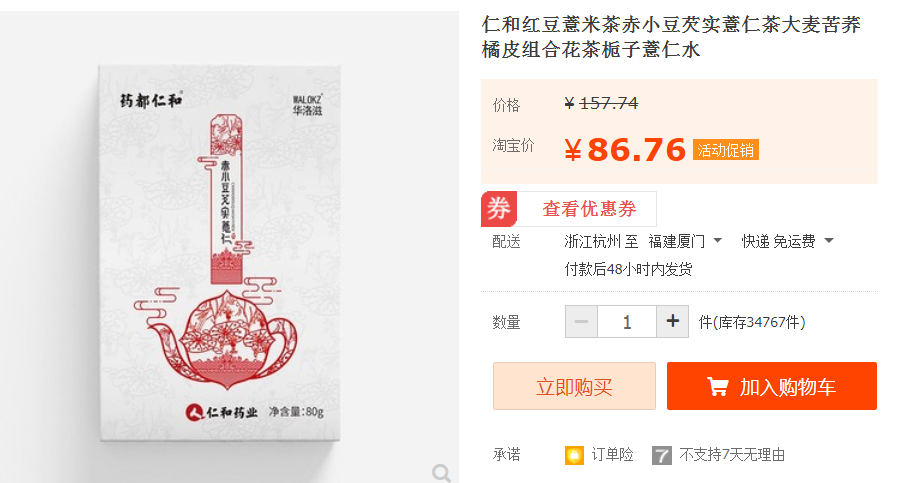Image resolution: width=897 pixels, height=483 pixels.
Task: Decrease quantity with the minus button
Action: click(x=581, y=322)
